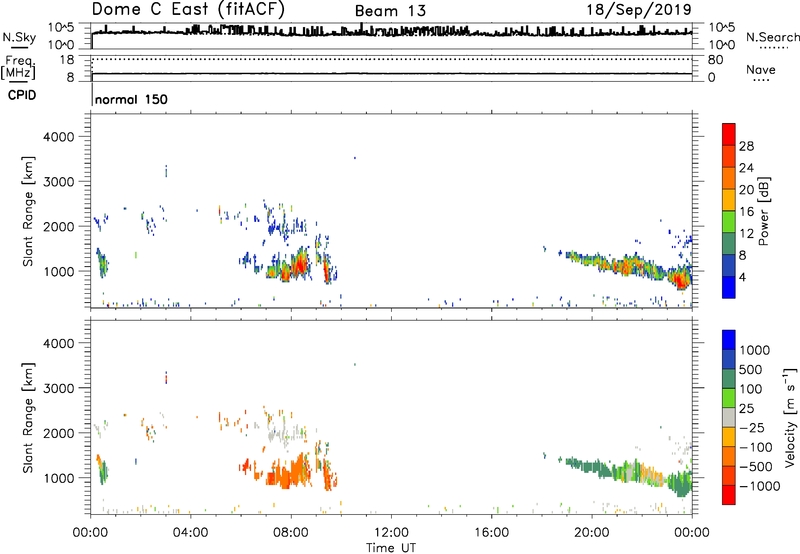
Task: Click the '3000' tick label on the velocity panel
Action: [x=59, y=388]
